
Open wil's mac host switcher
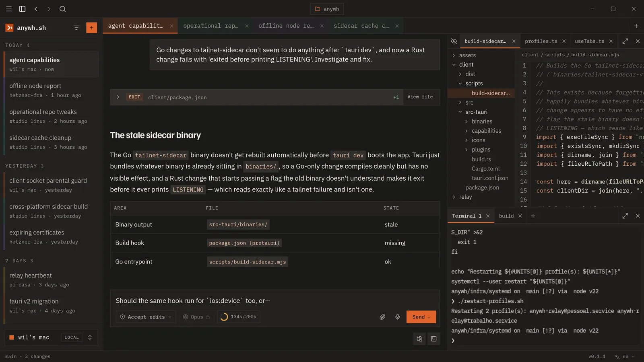51,337
